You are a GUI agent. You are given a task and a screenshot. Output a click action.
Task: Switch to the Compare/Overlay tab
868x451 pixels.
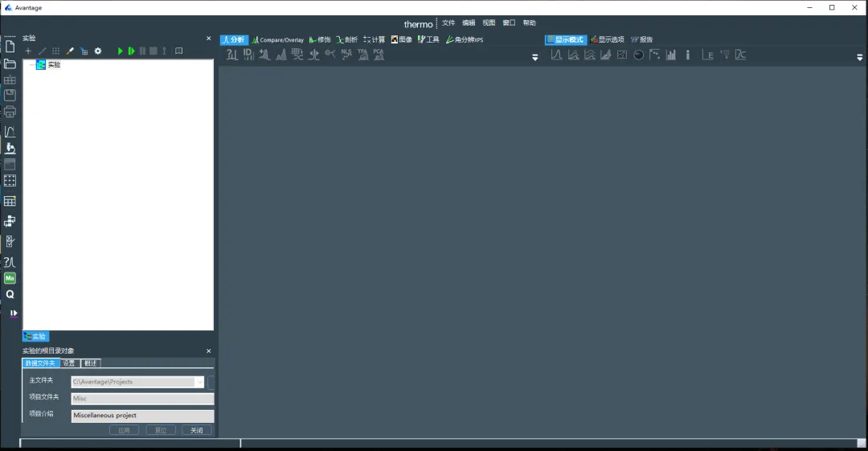tap(278, 40)
